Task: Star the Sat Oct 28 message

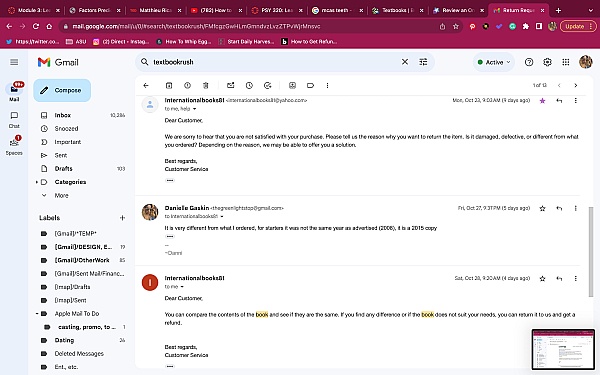Action: (542, 279)
